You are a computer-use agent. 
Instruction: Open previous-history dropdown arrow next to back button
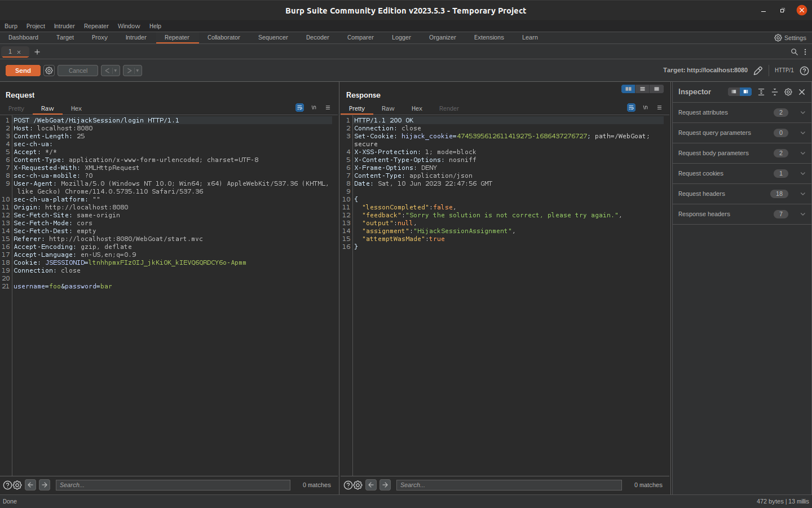click(116, 71)
